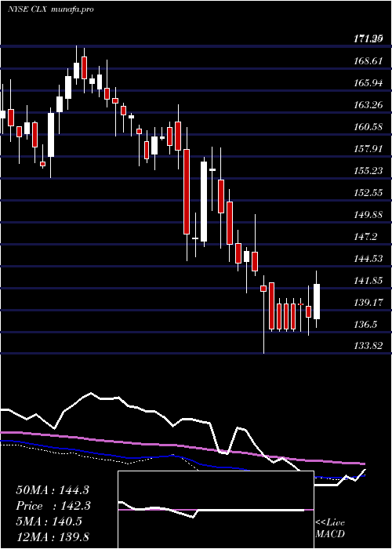
Task: Click the last white candlestick on the right
Action: coord(317,301)
